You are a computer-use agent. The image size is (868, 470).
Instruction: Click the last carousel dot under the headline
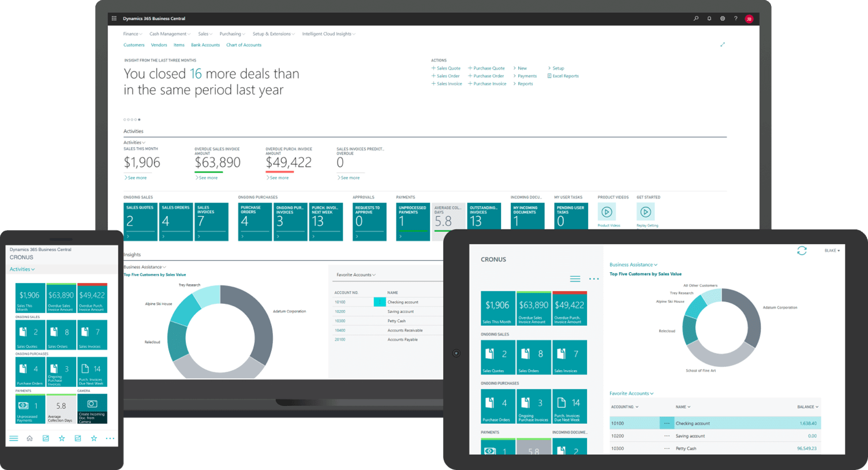pyautogui.click(x=139, y=119)
